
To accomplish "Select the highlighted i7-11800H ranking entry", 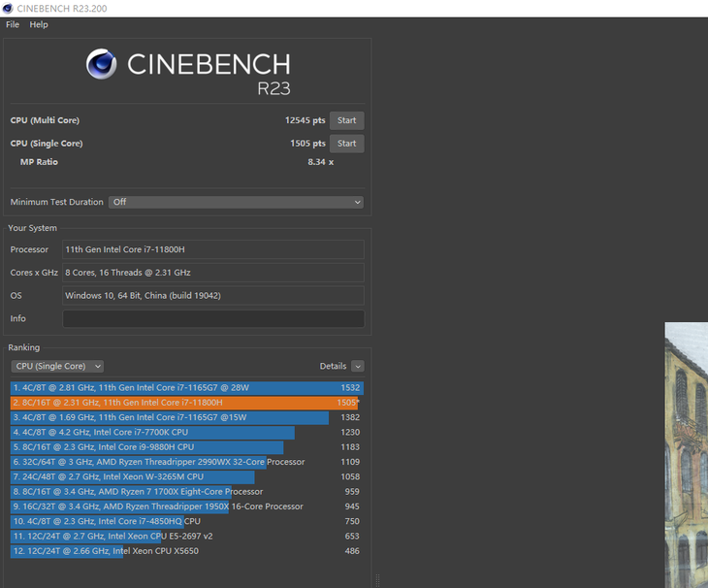I will [184, 403].
